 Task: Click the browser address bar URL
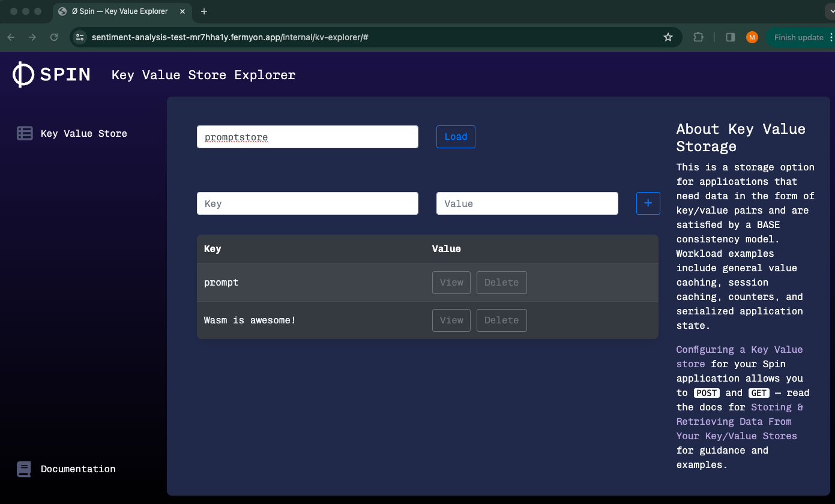pyautogui.click(x=230, y=37)
